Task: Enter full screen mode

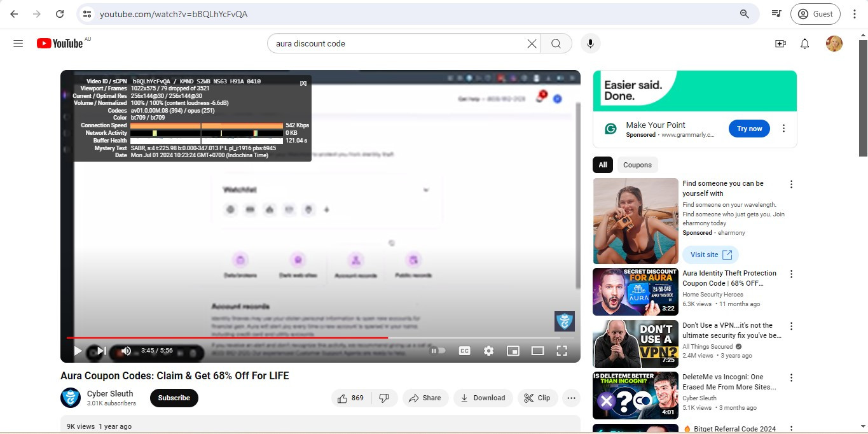Action: click(561, 351)
